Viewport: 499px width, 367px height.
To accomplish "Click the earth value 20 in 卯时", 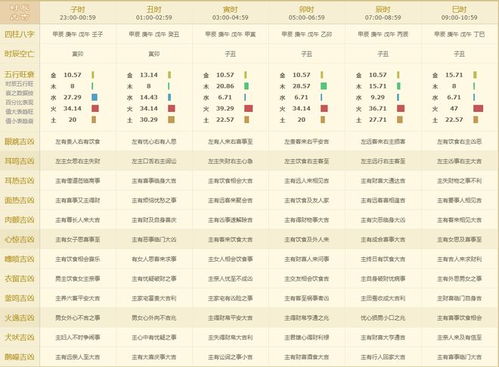I will (301, 120).
